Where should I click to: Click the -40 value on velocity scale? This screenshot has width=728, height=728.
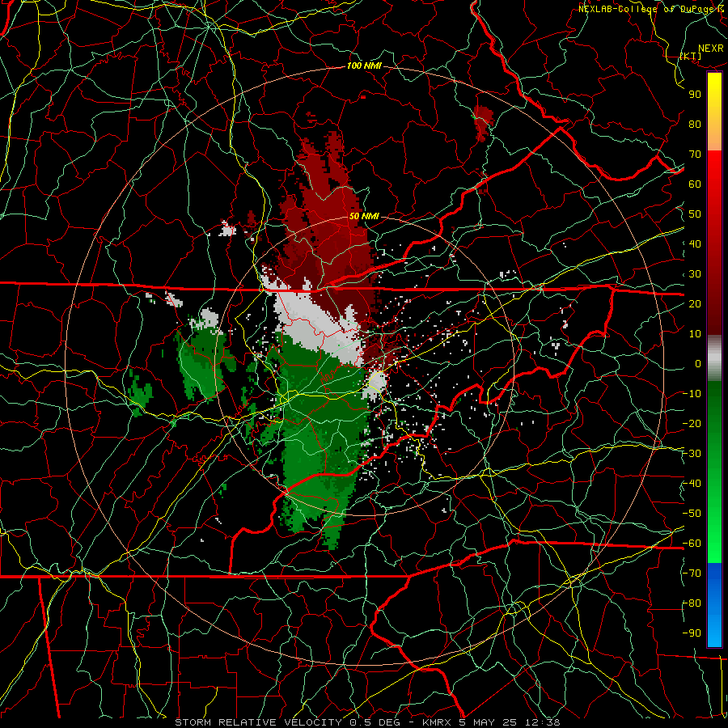point(692,484)
